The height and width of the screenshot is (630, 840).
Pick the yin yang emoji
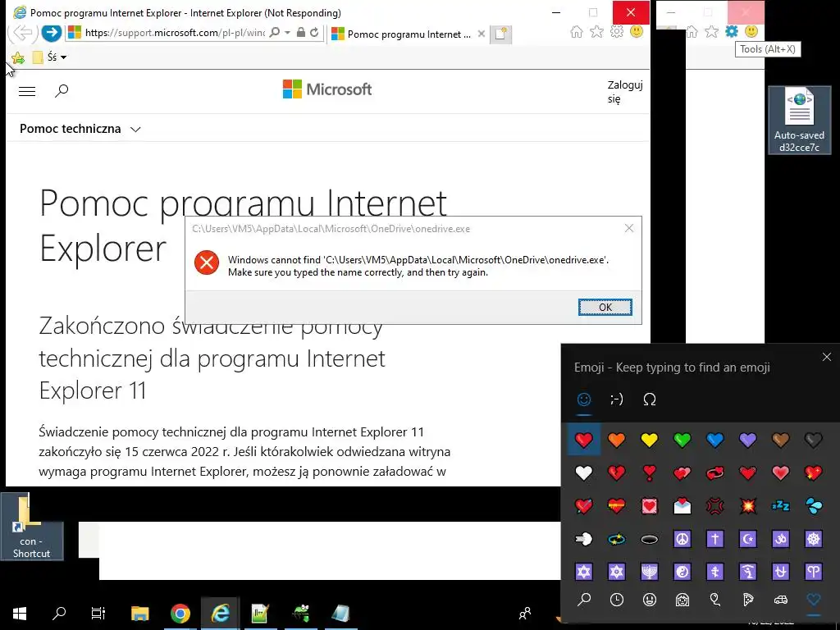682,572
